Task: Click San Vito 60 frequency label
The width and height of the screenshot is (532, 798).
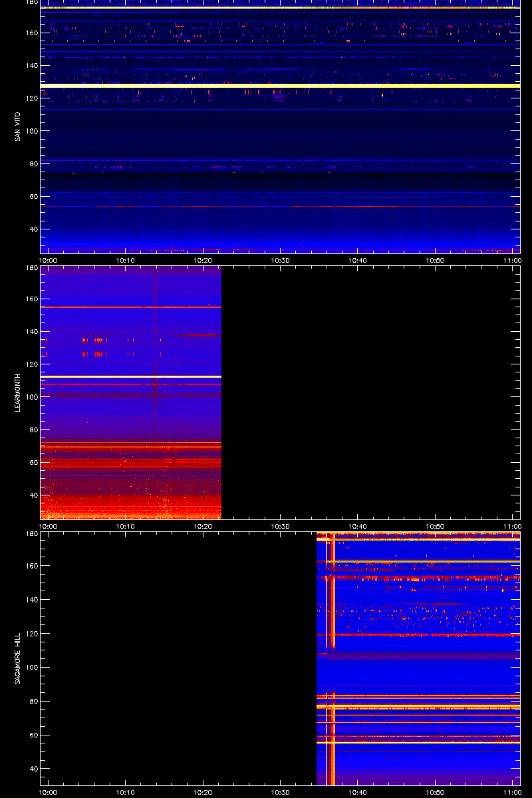Action: (x=33, y=197)
